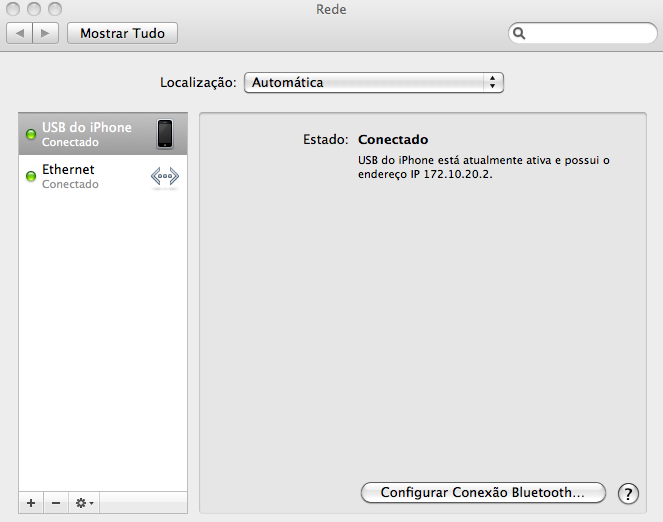Screen dimensions: 663x522
Task: Click the window zoom button
Action: [x=55, y=9]
